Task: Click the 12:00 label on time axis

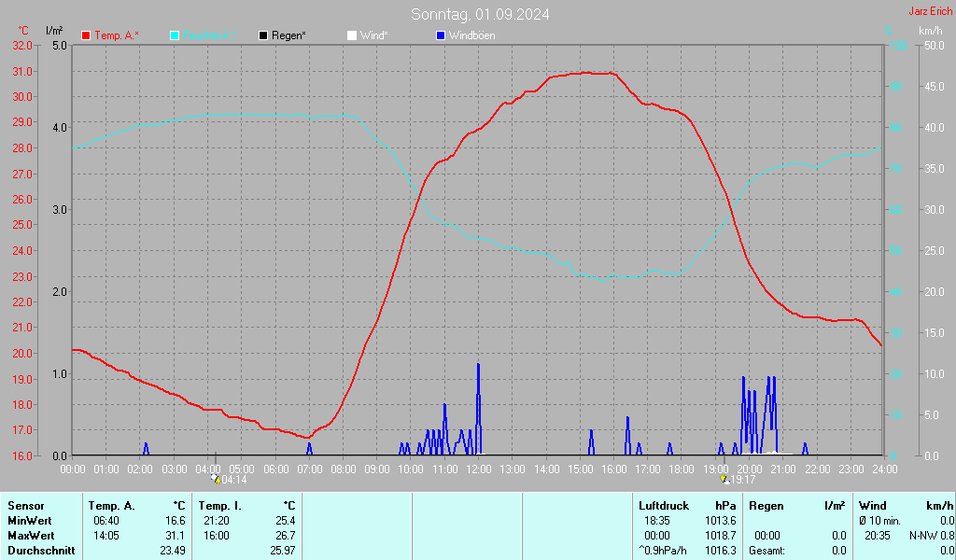Action: (478, 469)
